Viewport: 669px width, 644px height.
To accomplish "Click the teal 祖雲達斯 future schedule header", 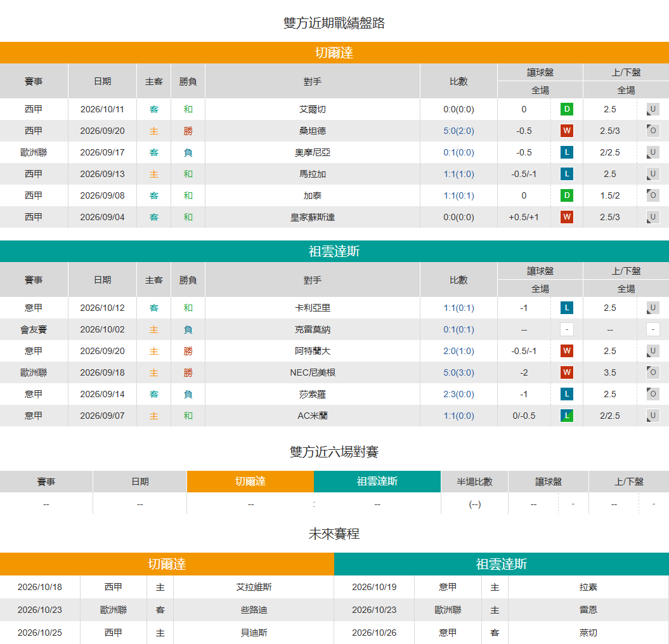I will click(x=502, y=564).
